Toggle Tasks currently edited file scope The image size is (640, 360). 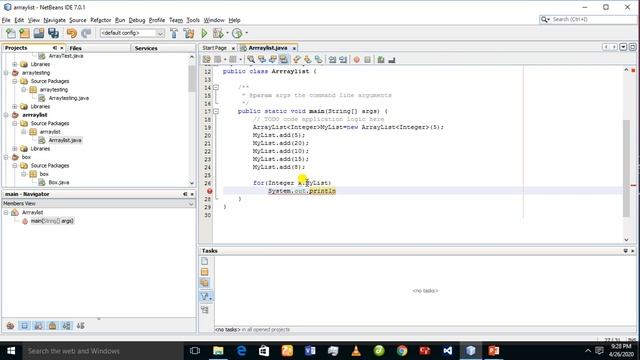(x=205, y=261)
